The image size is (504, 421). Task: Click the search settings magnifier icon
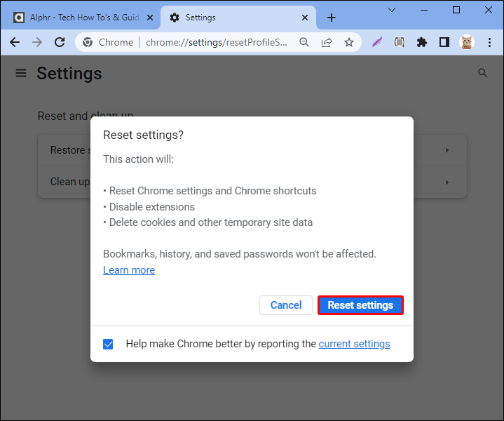click(x=482, y=73)
